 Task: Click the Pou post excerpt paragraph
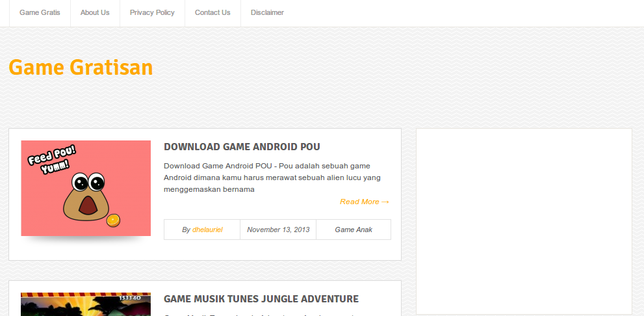[272, 178]
